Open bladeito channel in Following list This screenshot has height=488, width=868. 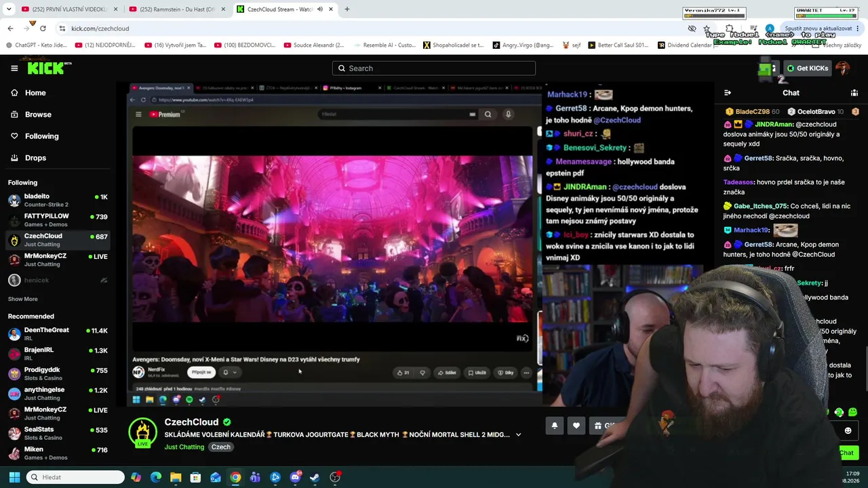(58, 200)
